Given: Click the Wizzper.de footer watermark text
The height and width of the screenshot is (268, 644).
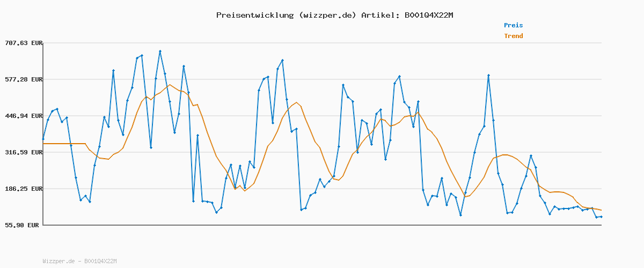Looking at the screenshot, I should [x=79, y=261].
